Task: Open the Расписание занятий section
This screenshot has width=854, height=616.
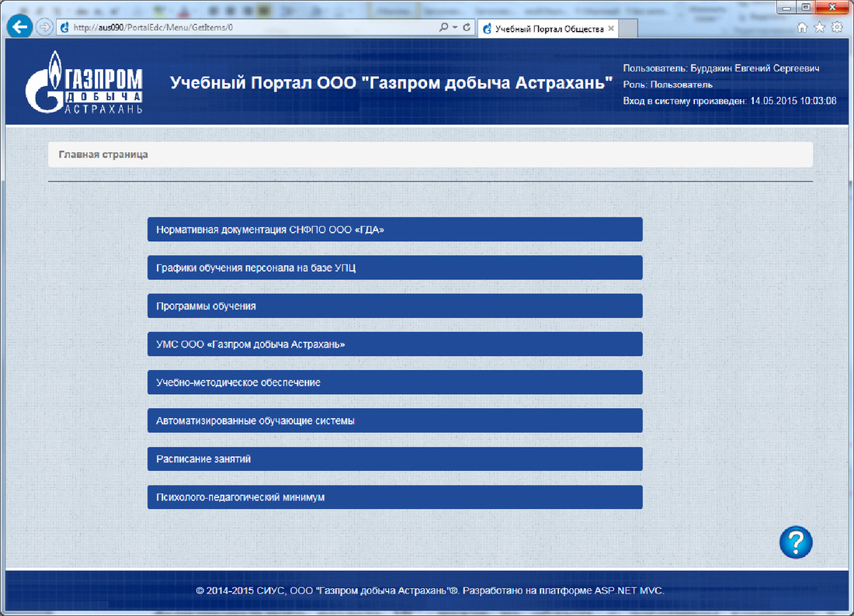Action: (395, 459)
